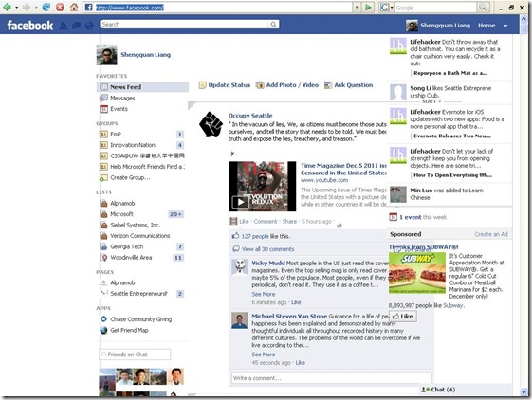Click the Subway ad image
The width and height of the screenshot is (532, 400).
coord(417,273)
